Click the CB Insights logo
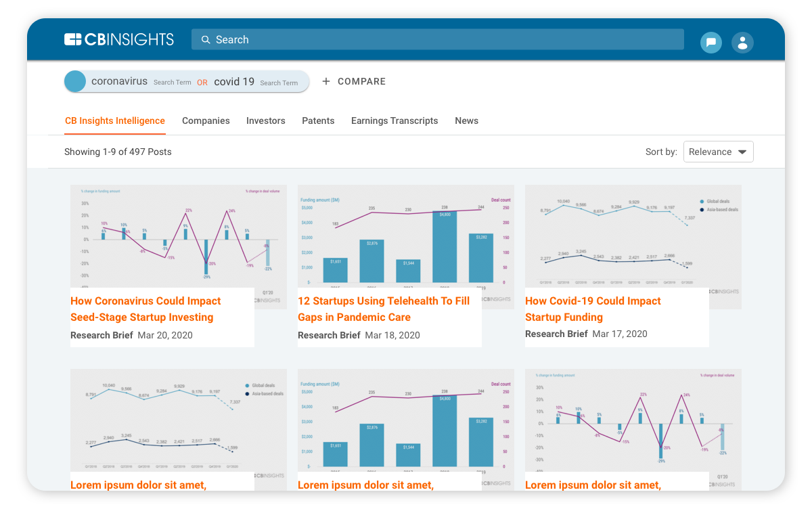This screenshot has height=509, width=812. tap(119, 39)
